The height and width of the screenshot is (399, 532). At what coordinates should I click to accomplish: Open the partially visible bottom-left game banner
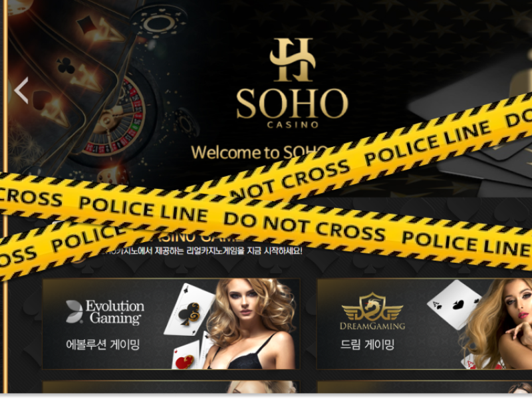click(171, 387)
